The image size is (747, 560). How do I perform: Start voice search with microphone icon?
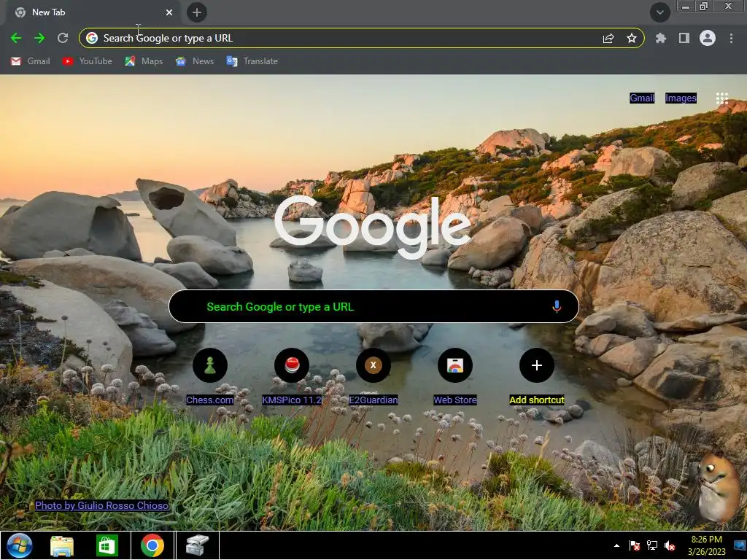(557, 307)
